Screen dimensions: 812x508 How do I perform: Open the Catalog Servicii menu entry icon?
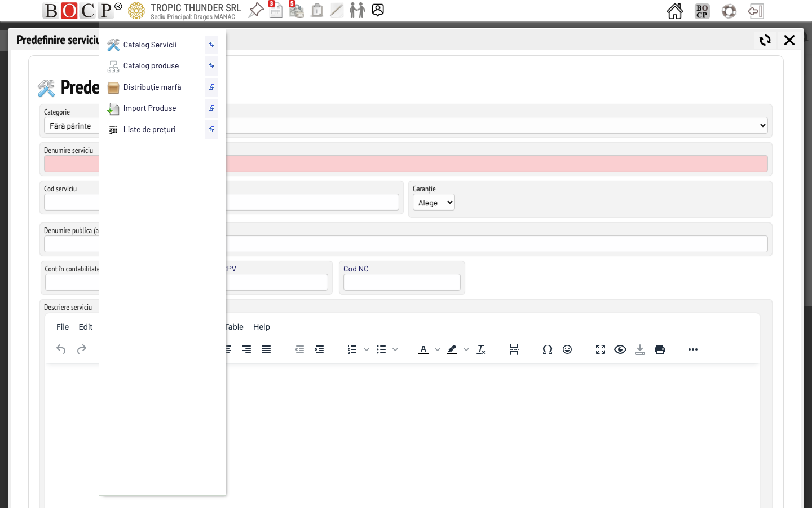(x=113, y=45)
